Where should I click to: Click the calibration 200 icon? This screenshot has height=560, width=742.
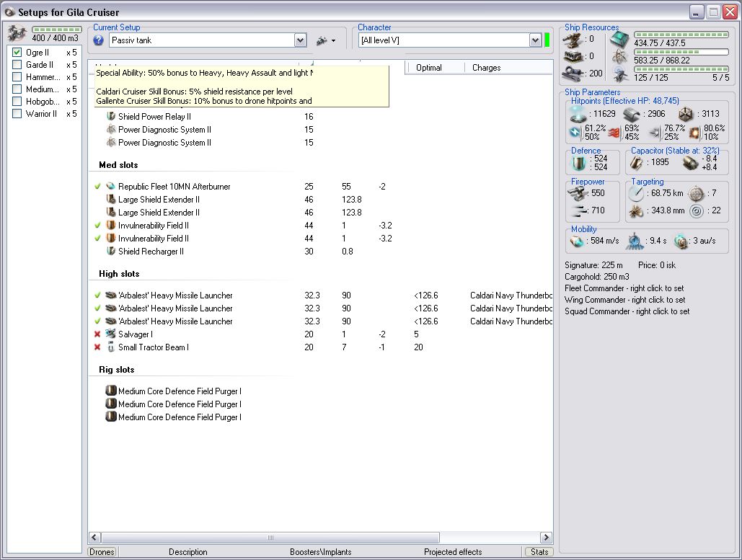[573, 74]
